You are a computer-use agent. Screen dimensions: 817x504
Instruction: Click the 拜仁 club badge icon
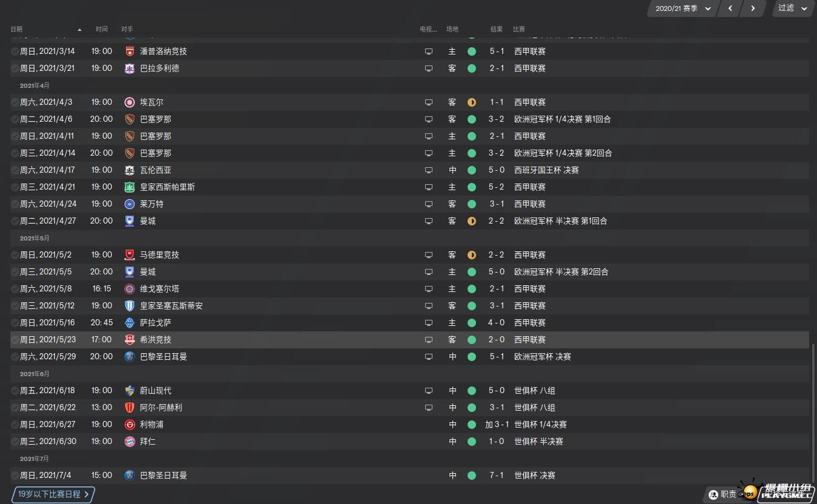130,442
